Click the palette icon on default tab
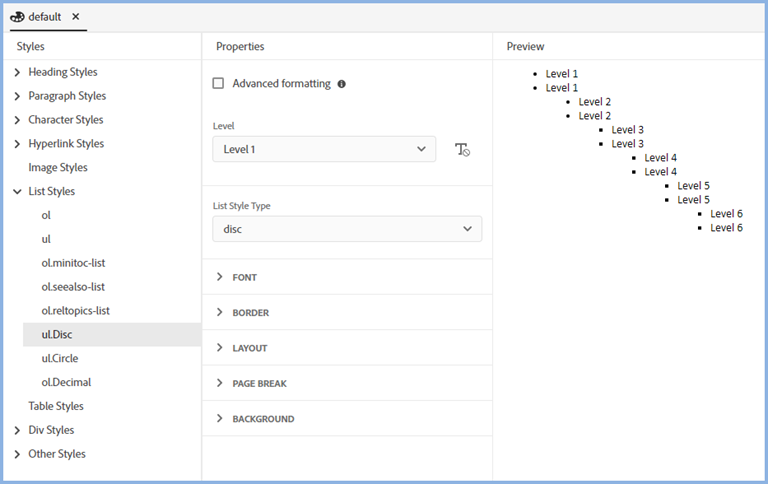 17,17
